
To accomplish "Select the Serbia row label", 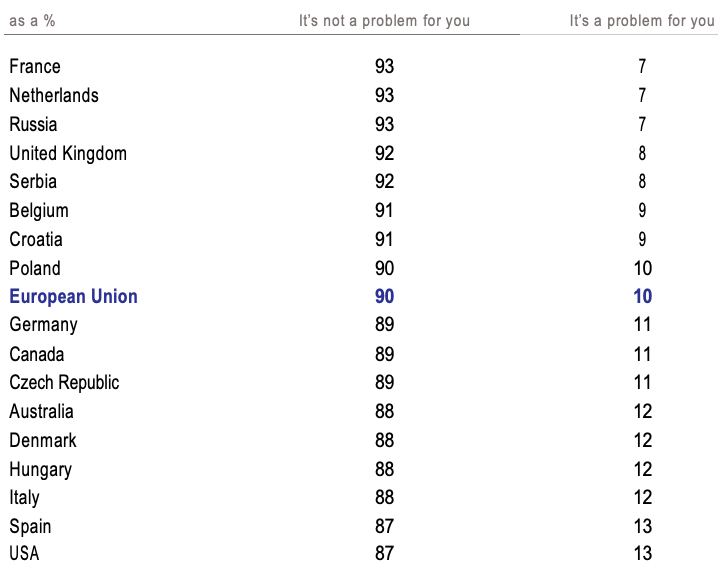I will point(33,182).
